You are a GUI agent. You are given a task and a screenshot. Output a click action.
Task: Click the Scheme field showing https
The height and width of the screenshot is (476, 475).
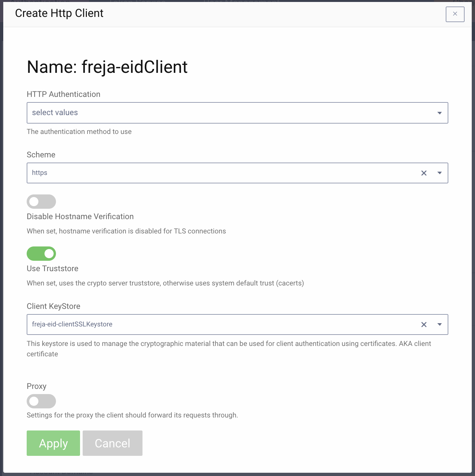[237, 173]
